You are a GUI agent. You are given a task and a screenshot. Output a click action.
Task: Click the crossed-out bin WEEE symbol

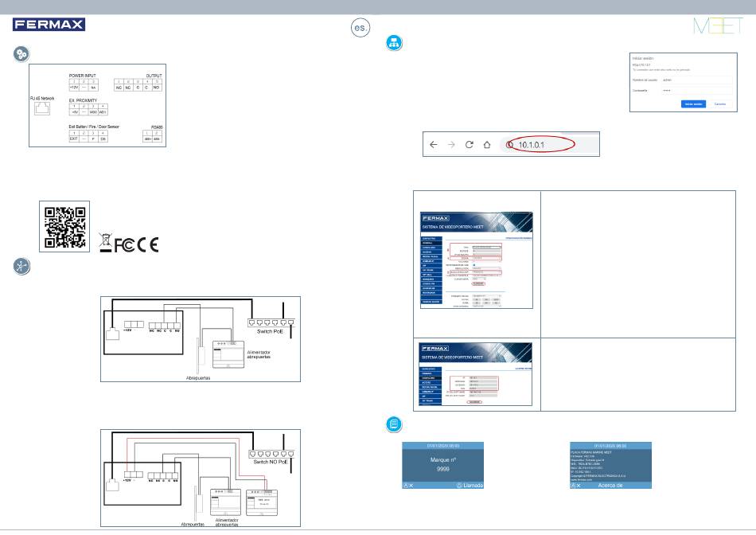pos(105,242)
